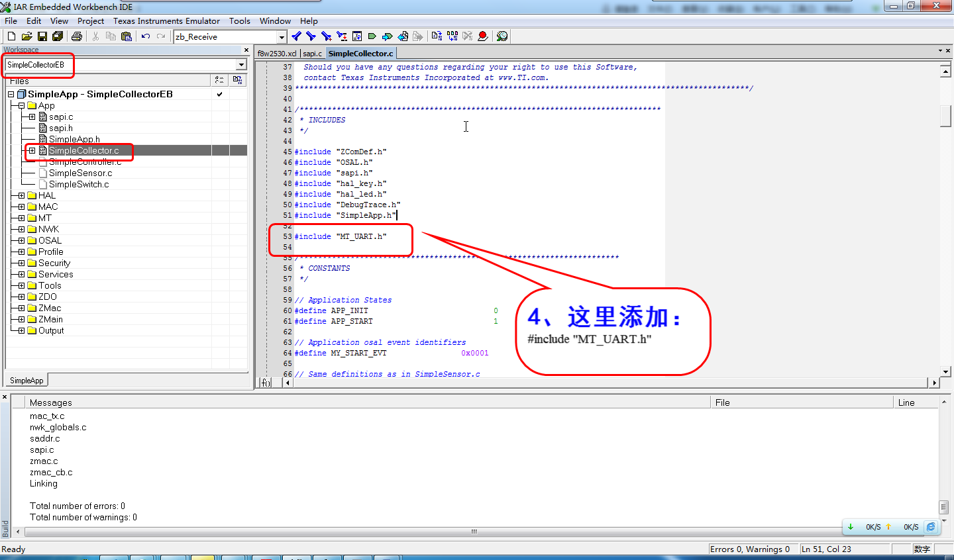Select the nwk_globals.c message row
Image resolution: width=954 pixels, height=560 pixels.
click(x=58, y=428)
